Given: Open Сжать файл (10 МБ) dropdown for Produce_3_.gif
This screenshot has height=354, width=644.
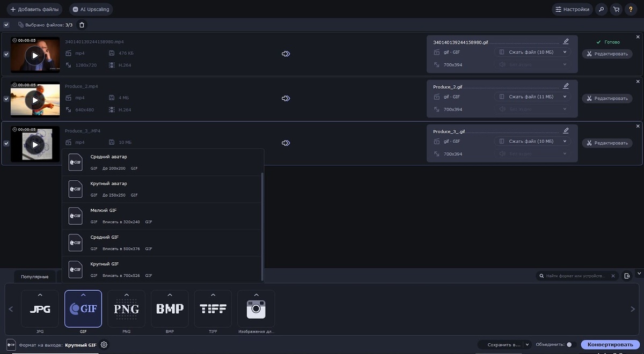Looking at the screenshot, I should point(532,141).
